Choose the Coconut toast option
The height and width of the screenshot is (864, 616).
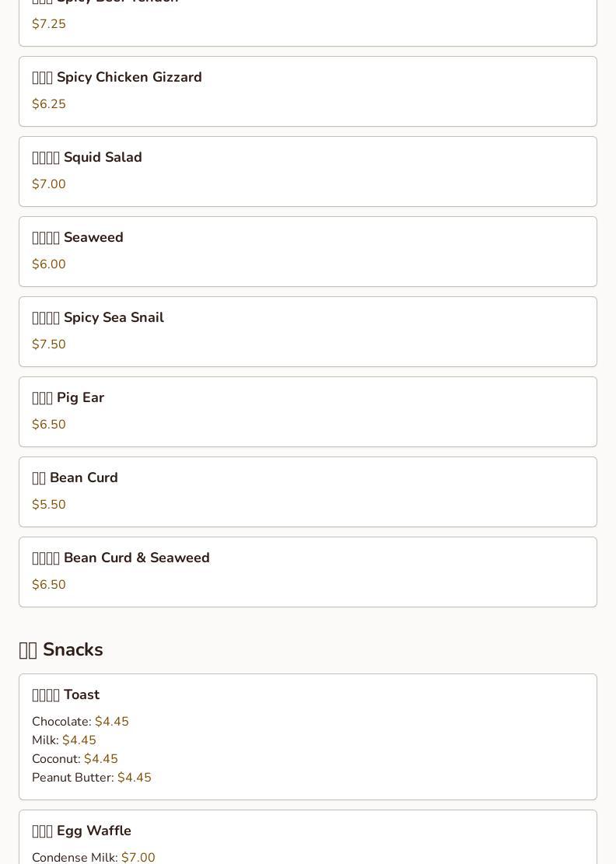[x=75, y=759]
